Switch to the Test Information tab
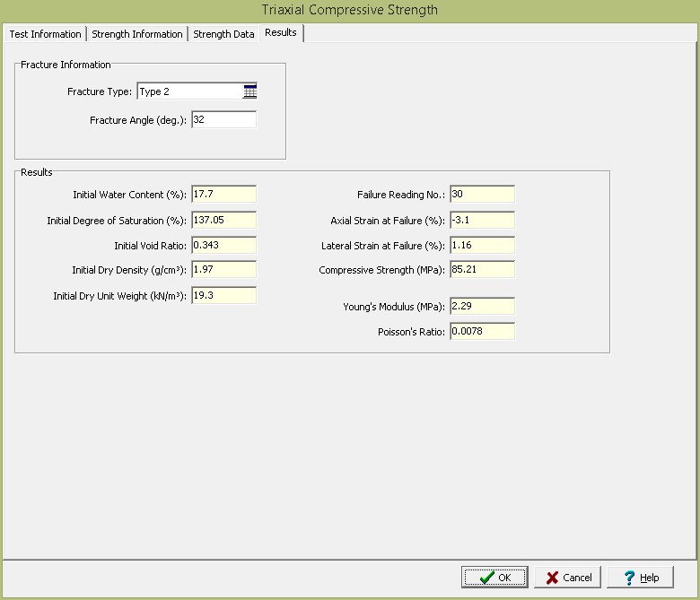 [45, 34]
